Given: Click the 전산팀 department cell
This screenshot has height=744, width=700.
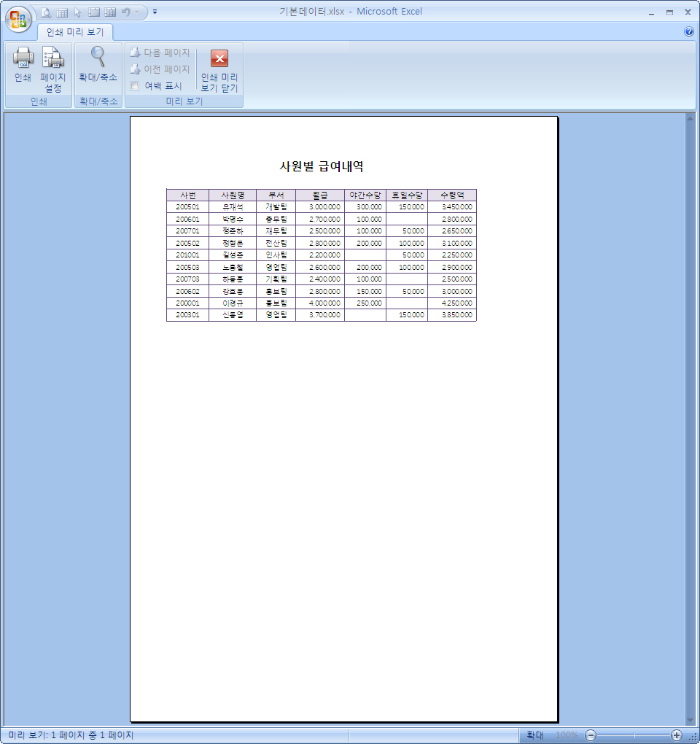Looking at the screenshot, I should (276, 244).
